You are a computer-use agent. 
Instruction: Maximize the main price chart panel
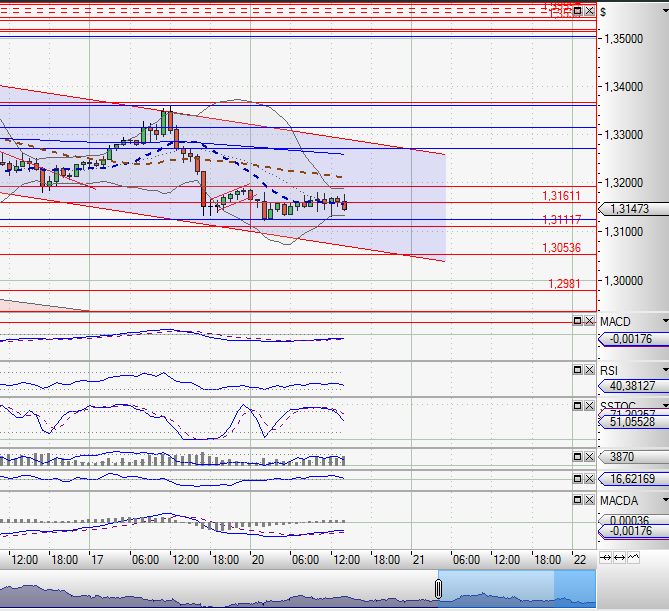[577, 11]
